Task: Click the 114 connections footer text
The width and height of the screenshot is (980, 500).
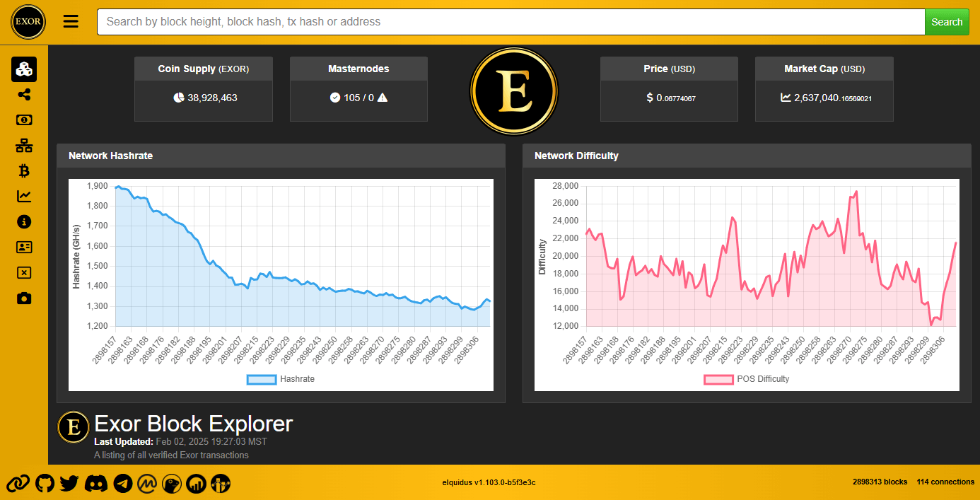Action: click(945, 482)
